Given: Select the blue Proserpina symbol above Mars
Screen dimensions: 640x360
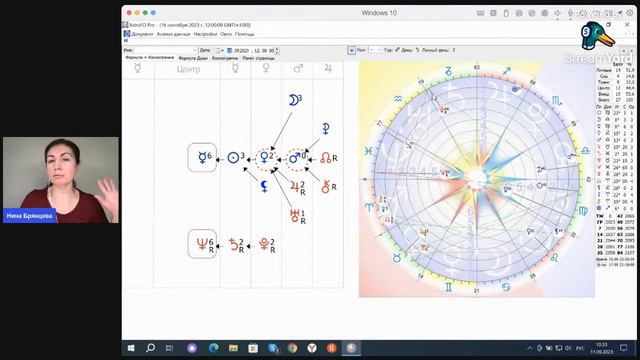Looking at the screenshot, I should (x=325, y=129).
